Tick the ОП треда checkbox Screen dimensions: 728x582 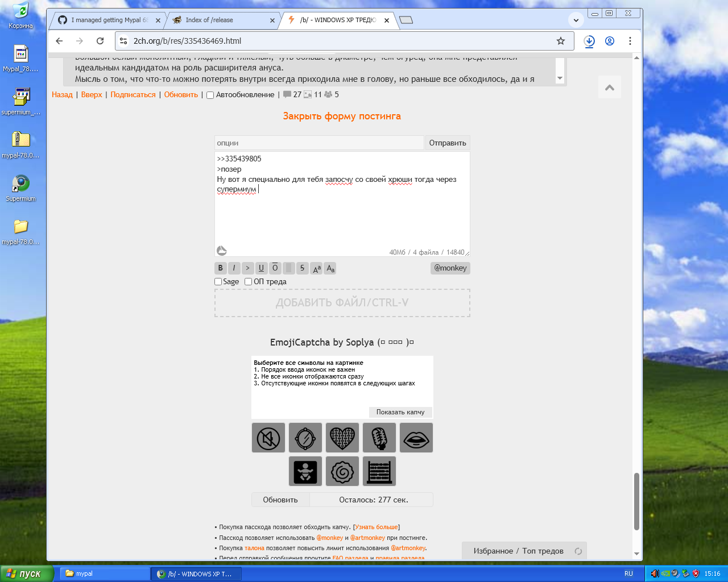pyautogui.click(x=248, y=281)
